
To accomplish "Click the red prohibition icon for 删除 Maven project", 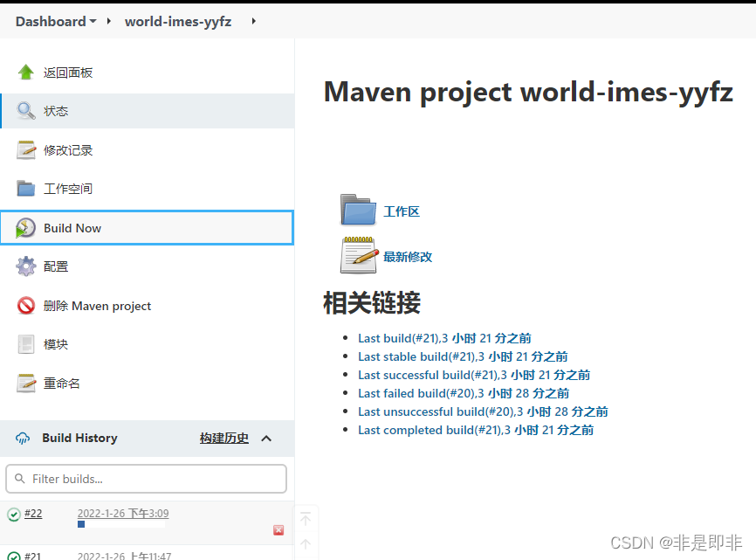I will pos(25,305).
